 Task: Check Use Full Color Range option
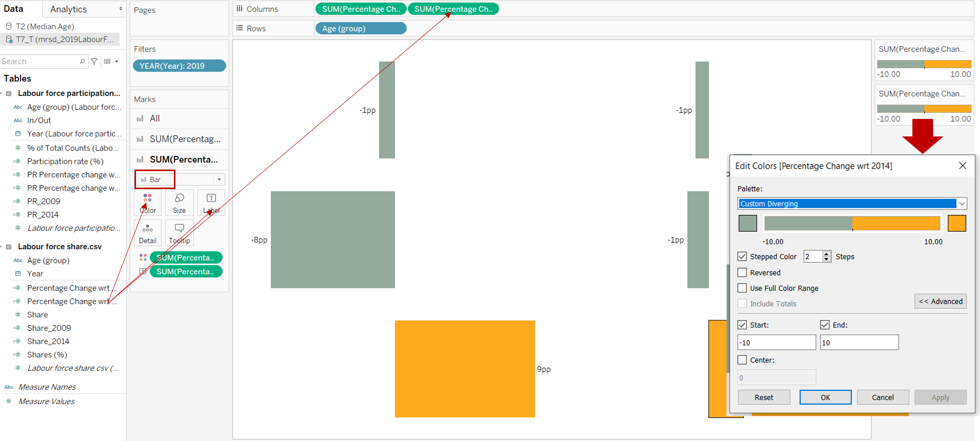coord(742,288)
